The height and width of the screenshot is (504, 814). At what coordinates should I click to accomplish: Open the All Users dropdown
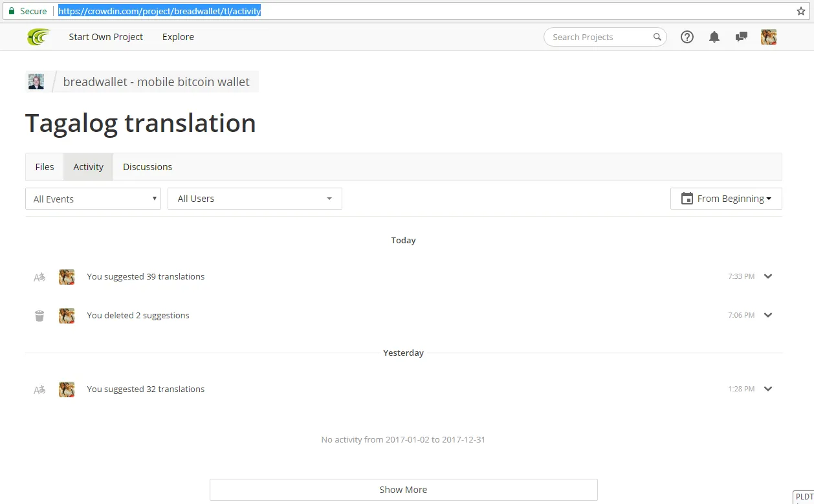tap(255, 199)
